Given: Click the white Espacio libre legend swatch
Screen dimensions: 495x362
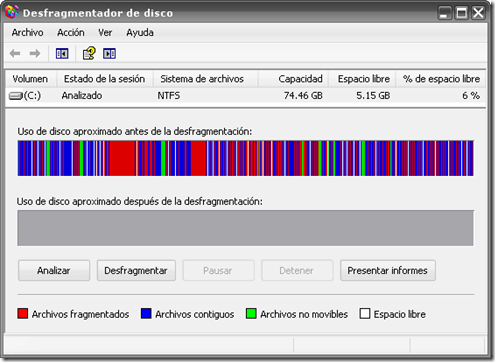Looking at the screenshot, I should click(x=365, y=314).
